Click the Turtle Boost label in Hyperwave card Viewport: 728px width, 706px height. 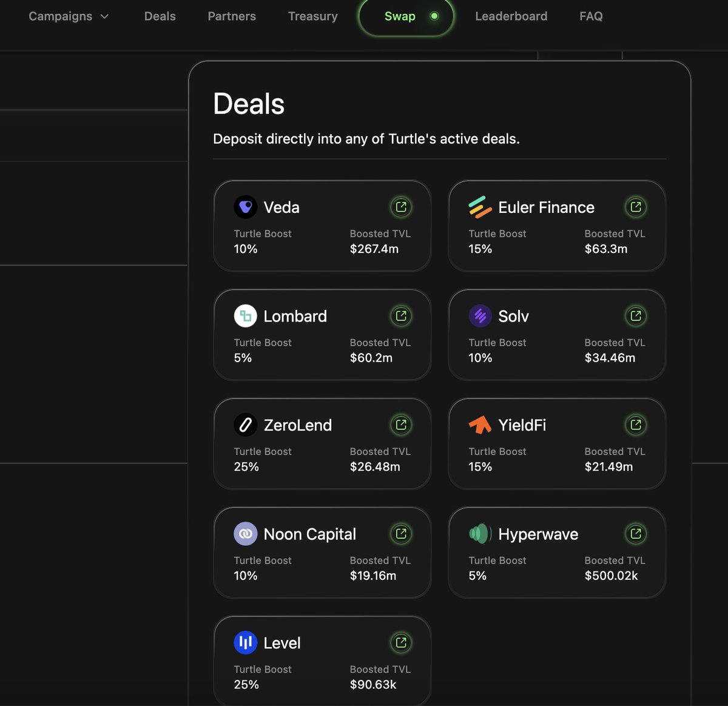pyautogui.click(x=497, y=560)
